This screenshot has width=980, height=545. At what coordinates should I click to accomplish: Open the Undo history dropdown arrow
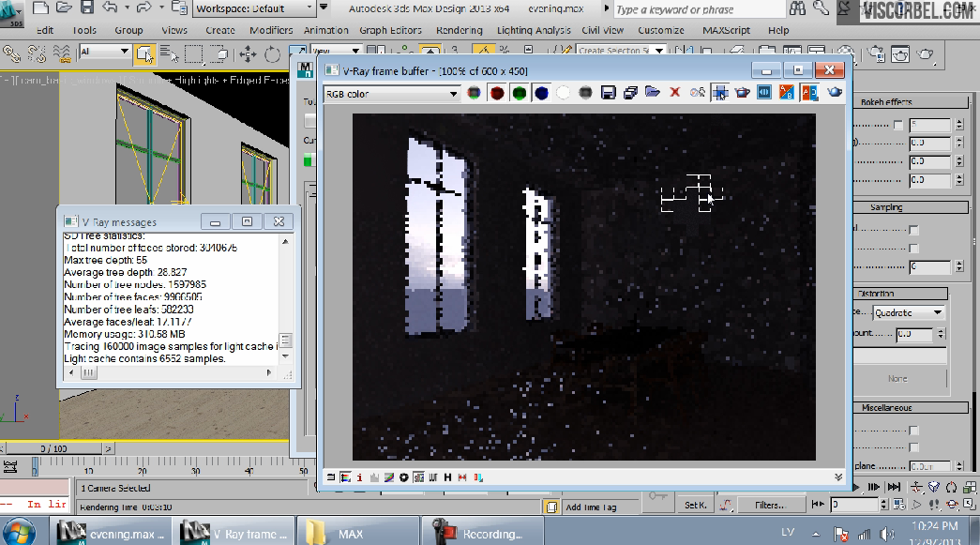pos(127,8)
